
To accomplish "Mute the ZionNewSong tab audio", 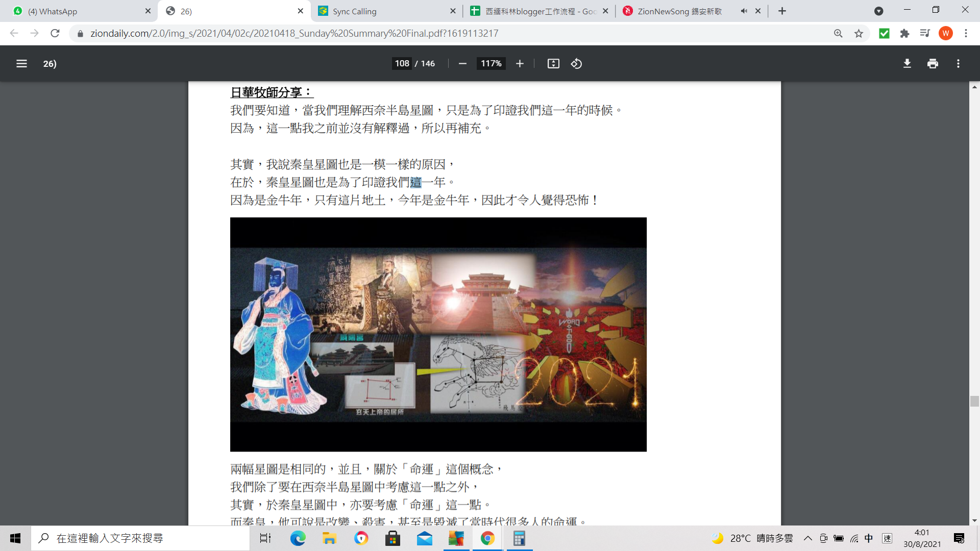I will (744, 11).
